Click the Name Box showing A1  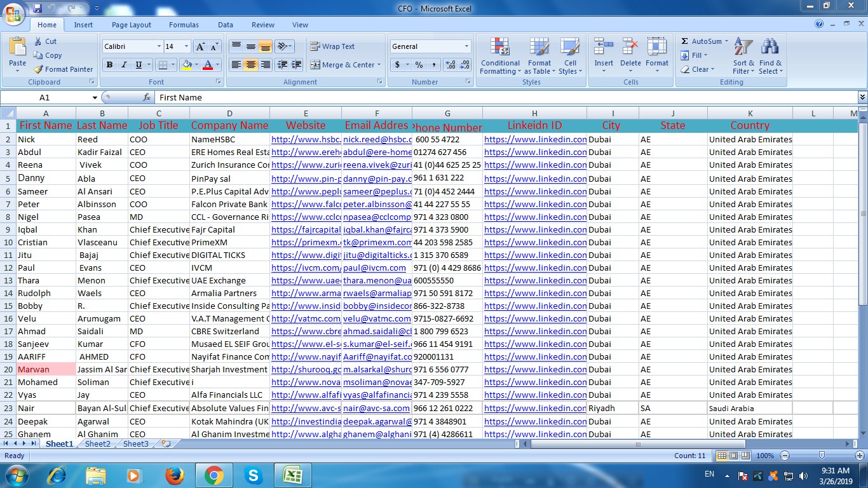click(x=44, y=97)
